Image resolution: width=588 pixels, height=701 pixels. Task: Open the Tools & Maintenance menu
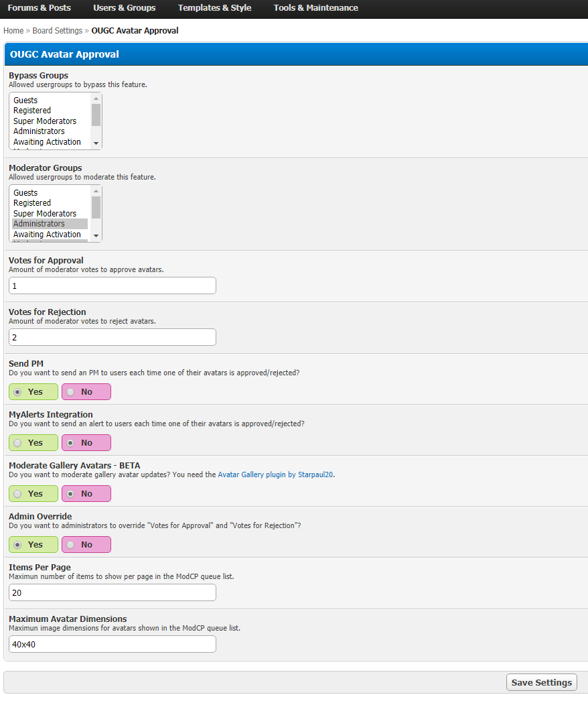pyautogui.click(x=316, y=7)
